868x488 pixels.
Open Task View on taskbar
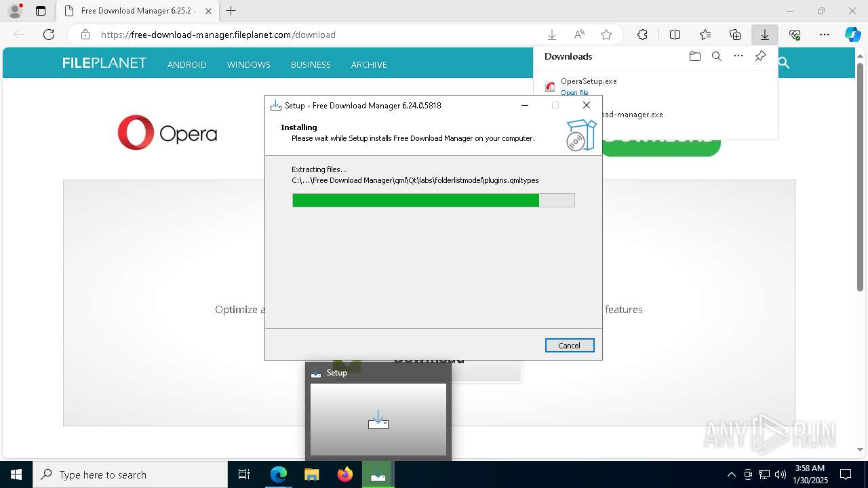(x=244, y=474)
